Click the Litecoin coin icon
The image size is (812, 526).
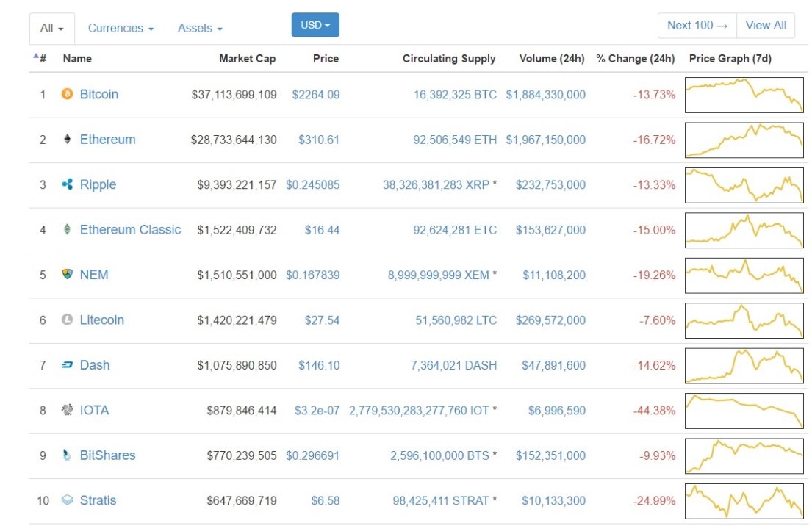point(67,320)
